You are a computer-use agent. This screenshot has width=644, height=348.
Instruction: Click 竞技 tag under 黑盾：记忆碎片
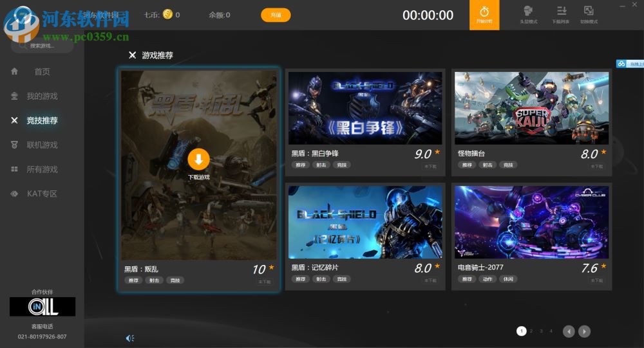(x=342, y=279)
